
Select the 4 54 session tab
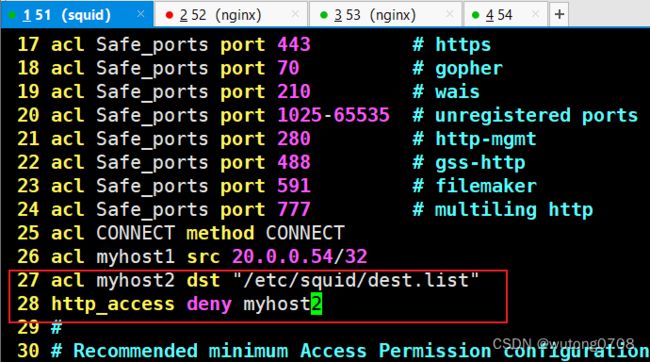(505, 15)
